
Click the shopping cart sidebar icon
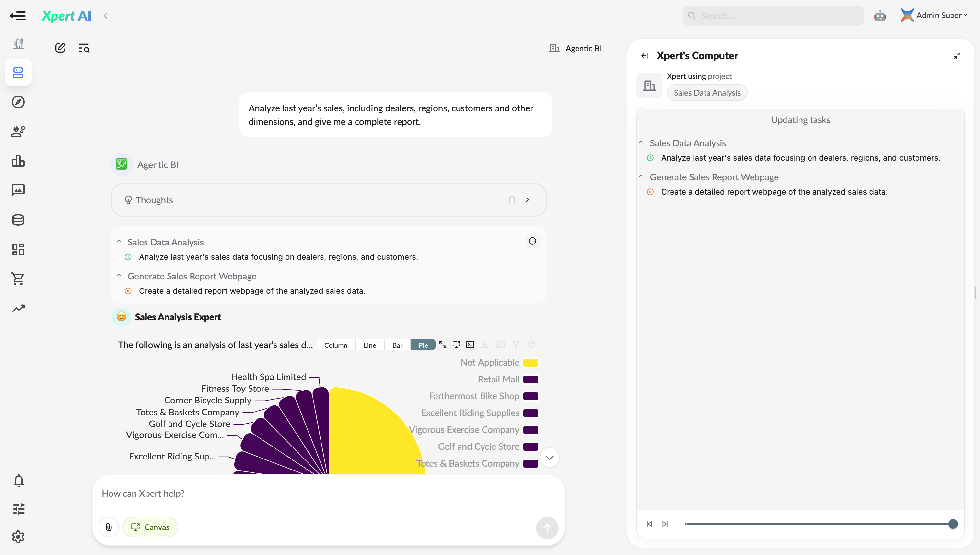(x=18, y=279)
